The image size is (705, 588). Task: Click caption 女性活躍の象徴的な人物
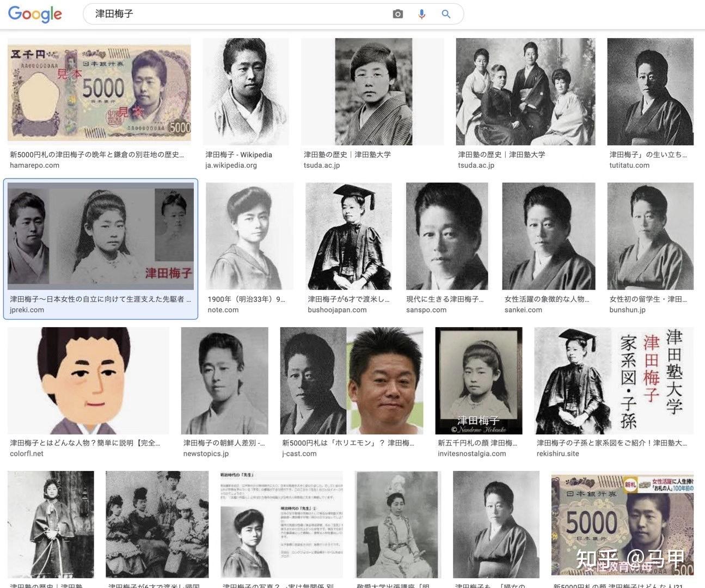[547, 299]
